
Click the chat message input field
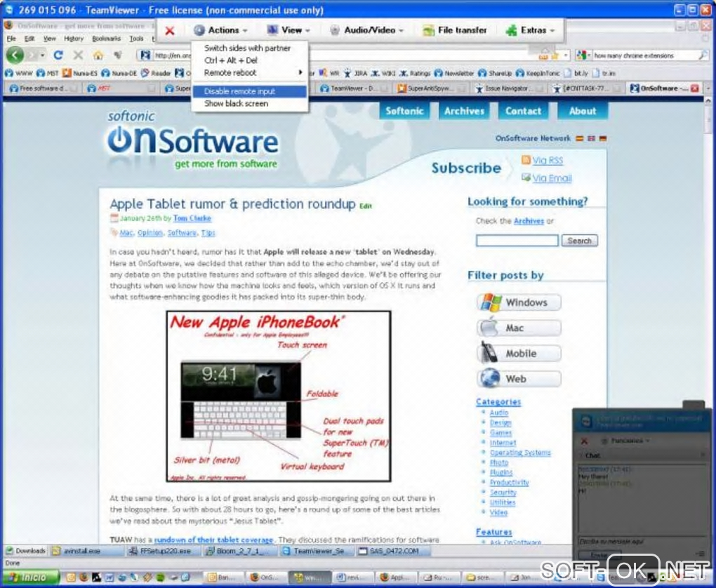tap(642, 542)
